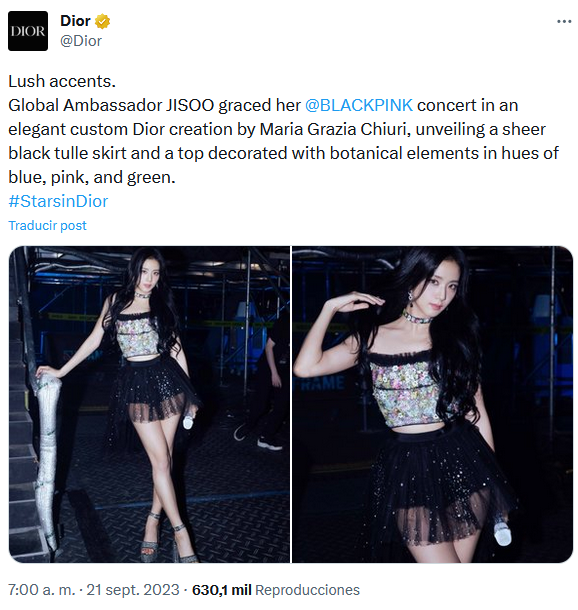Click the 'Lush accents.' opening line
The image size is (578, 610).
coord(62,81)
